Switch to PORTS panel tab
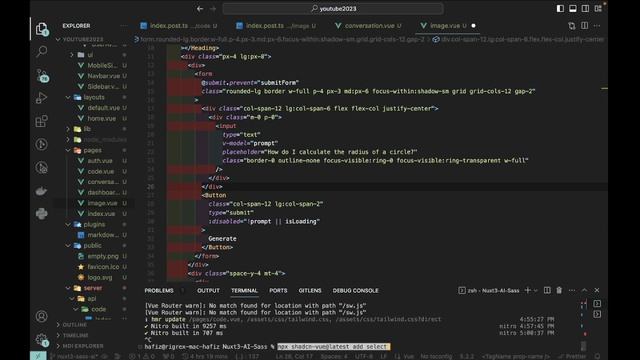 pos(278,291)
